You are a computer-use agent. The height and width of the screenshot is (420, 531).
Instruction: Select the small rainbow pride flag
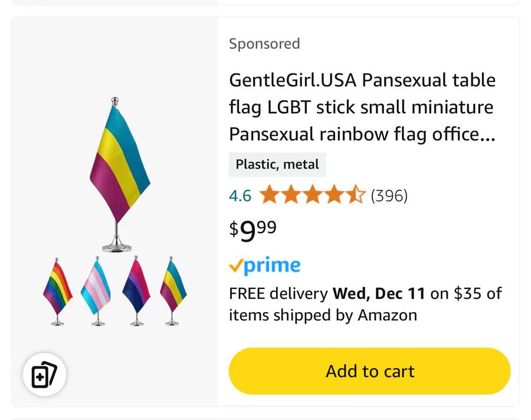pos(57,289)
